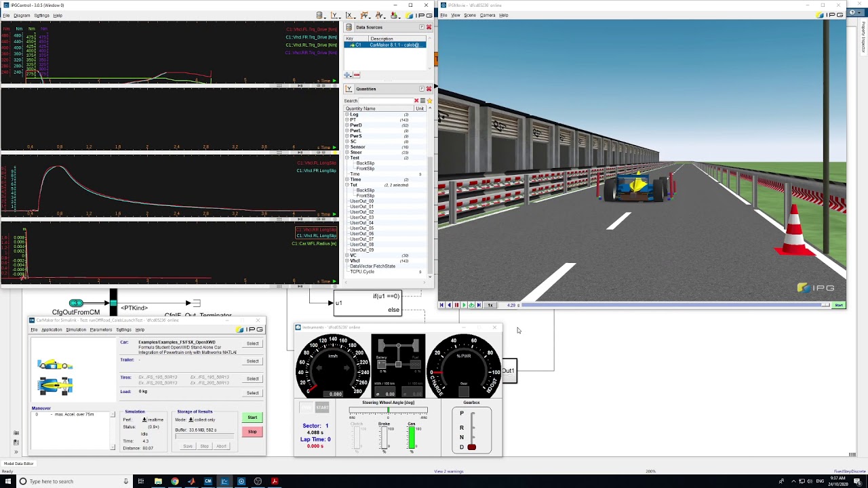Click the diagram layout toolbar icon

tap(365, 15)
